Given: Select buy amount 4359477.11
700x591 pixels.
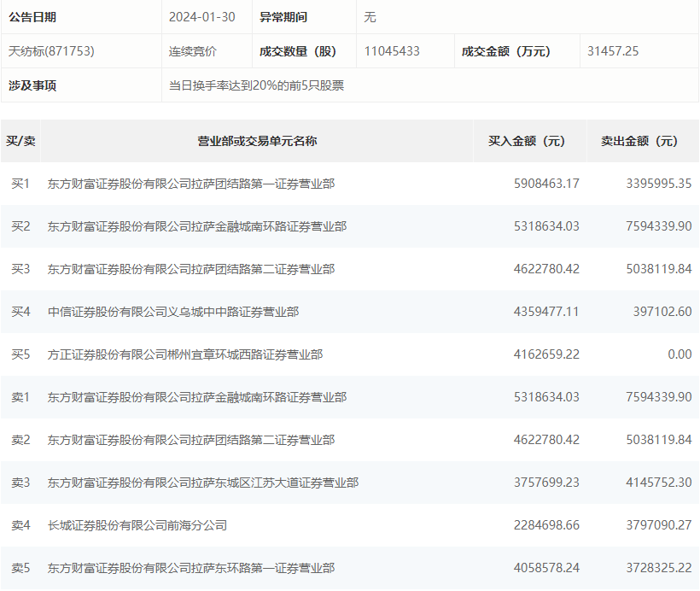Looking at the screenshot, I should [546, 312].
